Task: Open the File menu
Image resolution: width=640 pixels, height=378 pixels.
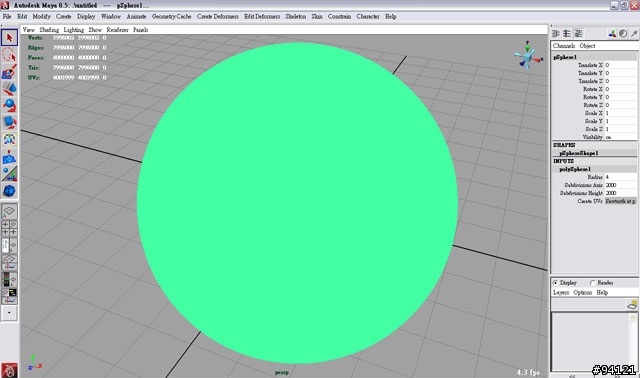Action: click(x=7, y=16)
